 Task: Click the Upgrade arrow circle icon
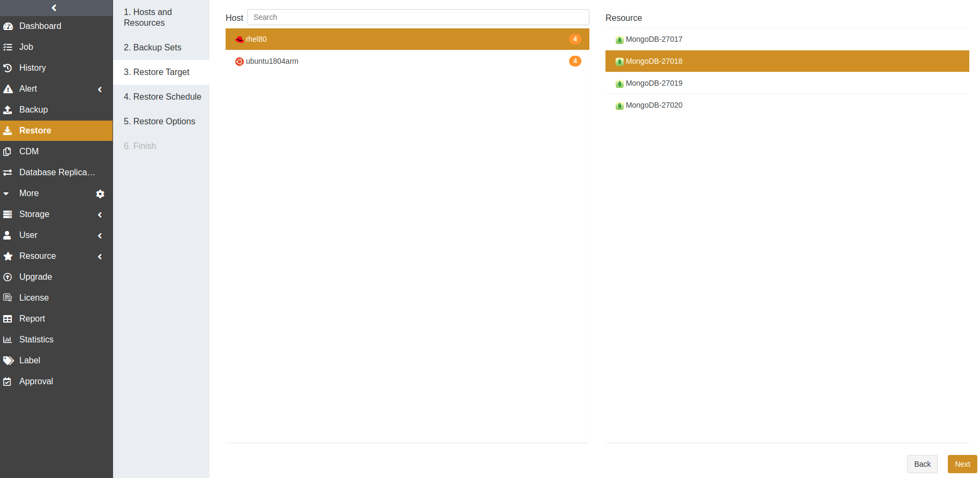tap(8, 277)
